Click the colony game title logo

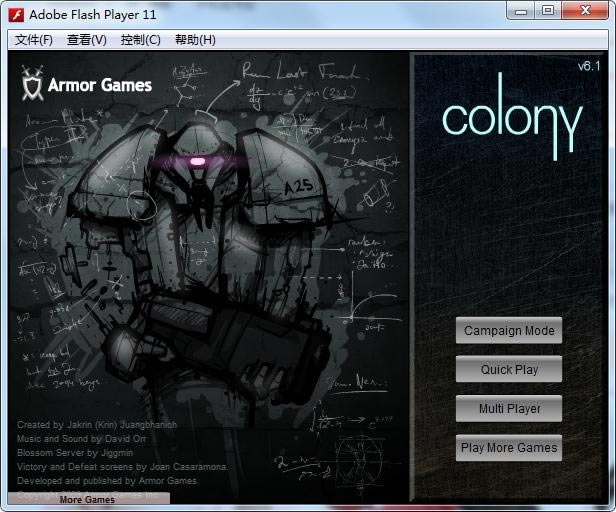click(512, 119)
